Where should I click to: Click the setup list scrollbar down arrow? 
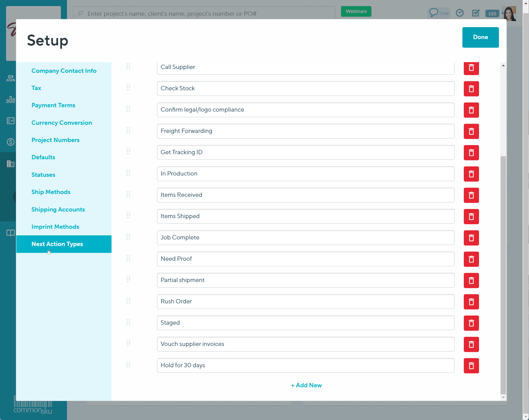(503, 397)
